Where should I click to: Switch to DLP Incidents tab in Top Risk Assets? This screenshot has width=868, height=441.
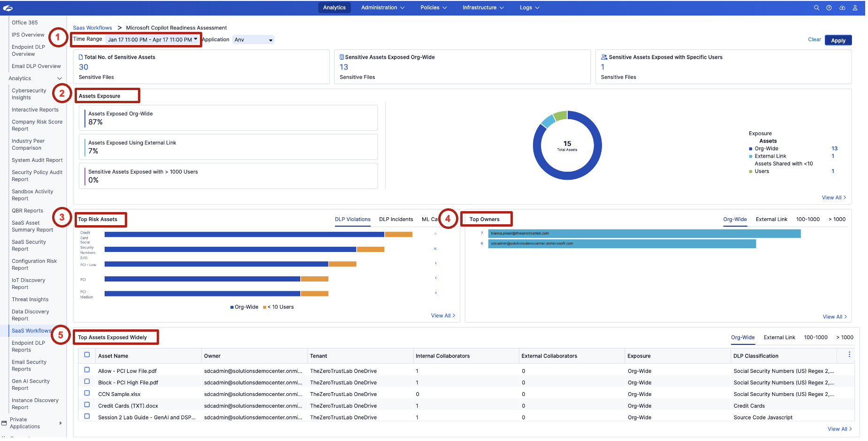tap(396, 219)
